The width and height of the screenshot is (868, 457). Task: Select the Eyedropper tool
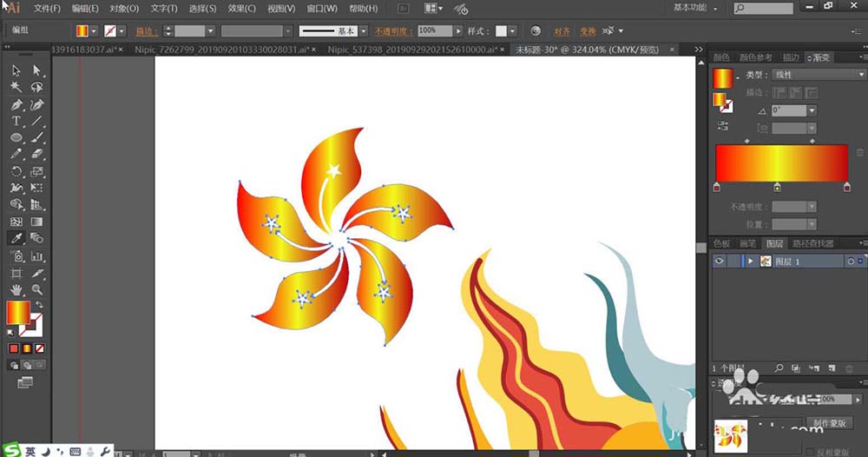(16, 238)
